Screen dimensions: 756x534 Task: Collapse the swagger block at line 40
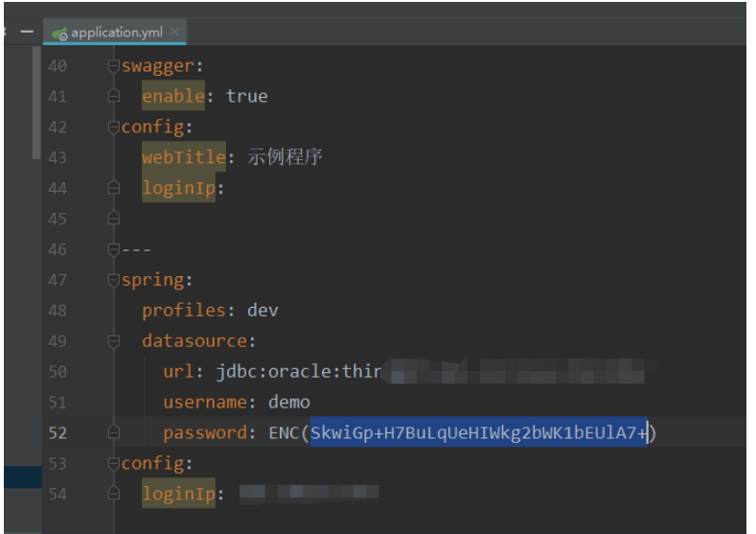(x=114, y=66)
